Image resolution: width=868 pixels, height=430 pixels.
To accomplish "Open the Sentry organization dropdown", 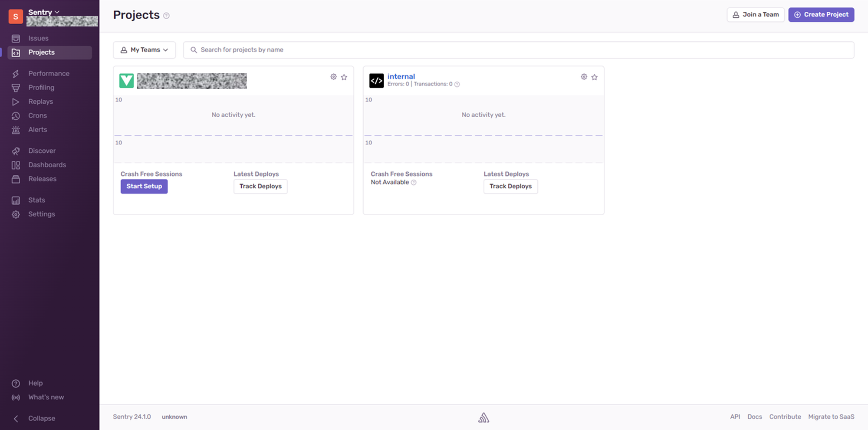I will [44, 12].
